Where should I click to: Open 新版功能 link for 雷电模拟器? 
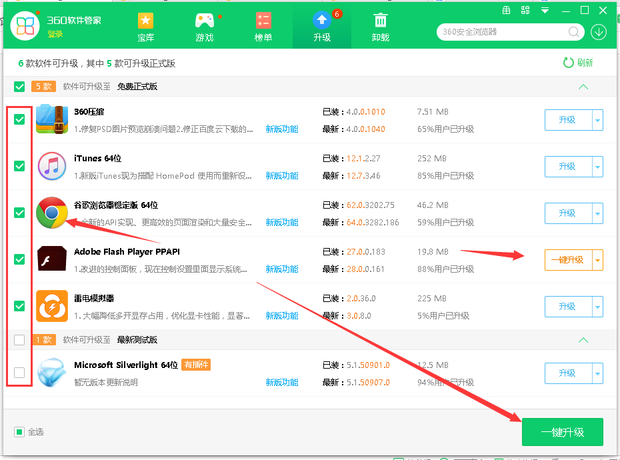point(282,316)
